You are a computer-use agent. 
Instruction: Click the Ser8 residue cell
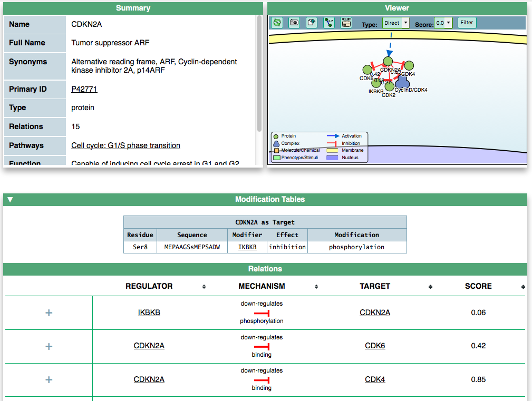[140, 247]
